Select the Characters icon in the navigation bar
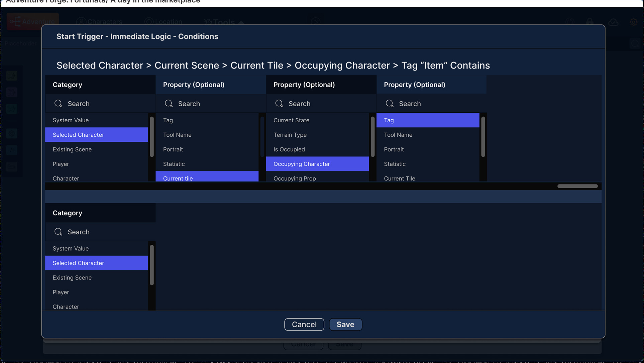Image resolution: width=644 pixels, height=363 pixels. (x=81, y=21)
